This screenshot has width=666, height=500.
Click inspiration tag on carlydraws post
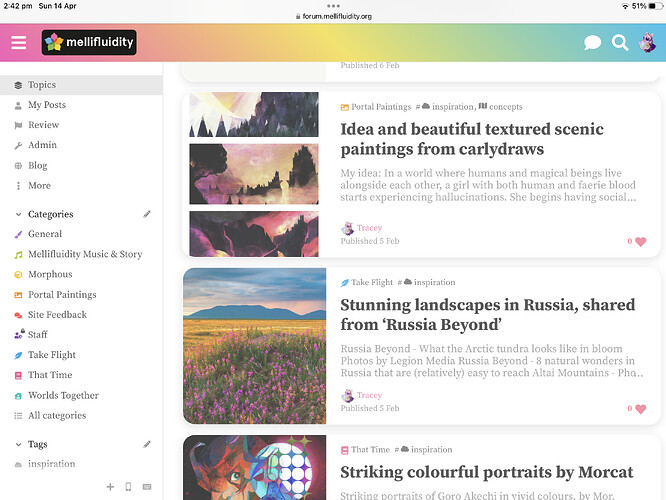point(448,107)
